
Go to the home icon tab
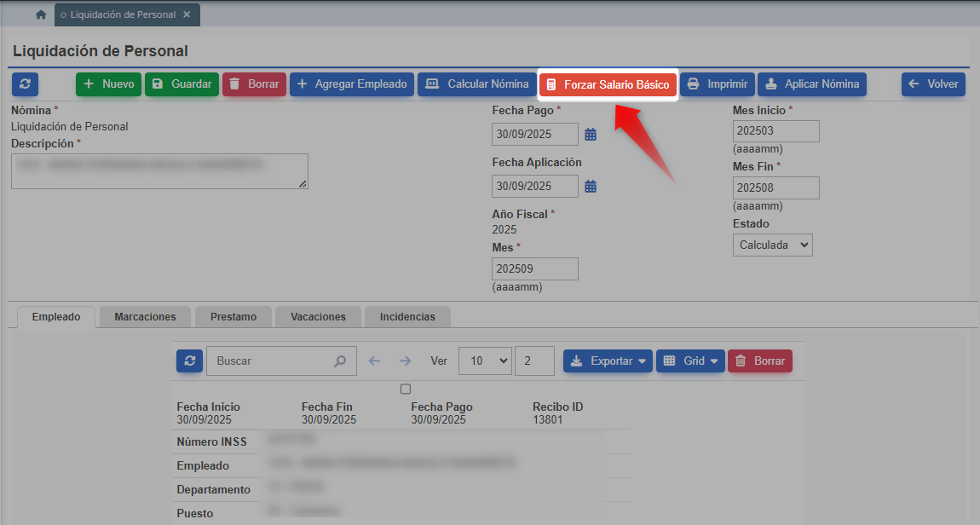[x=41, y=14]
